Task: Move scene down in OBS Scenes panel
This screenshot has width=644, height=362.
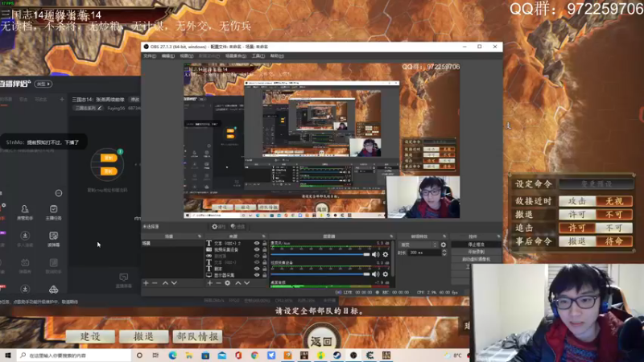Action: click(x=174, y=283)
